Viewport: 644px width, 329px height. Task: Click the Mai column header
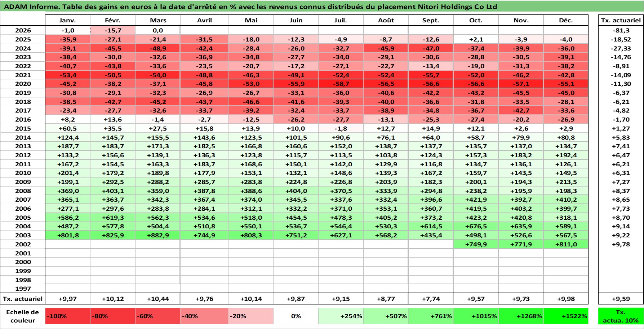(x=251, y=20)
